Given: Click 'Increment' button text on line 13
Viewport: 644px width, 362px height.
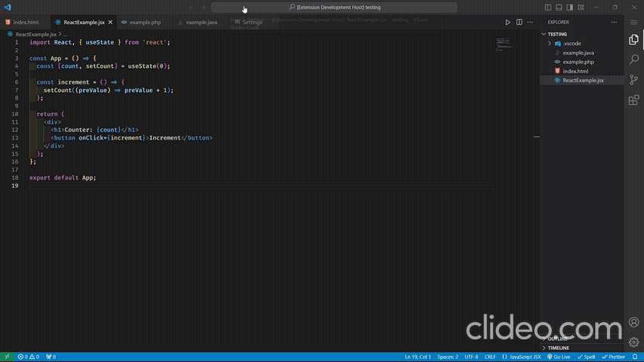Looking at the screenshot, I should point(164,138).
